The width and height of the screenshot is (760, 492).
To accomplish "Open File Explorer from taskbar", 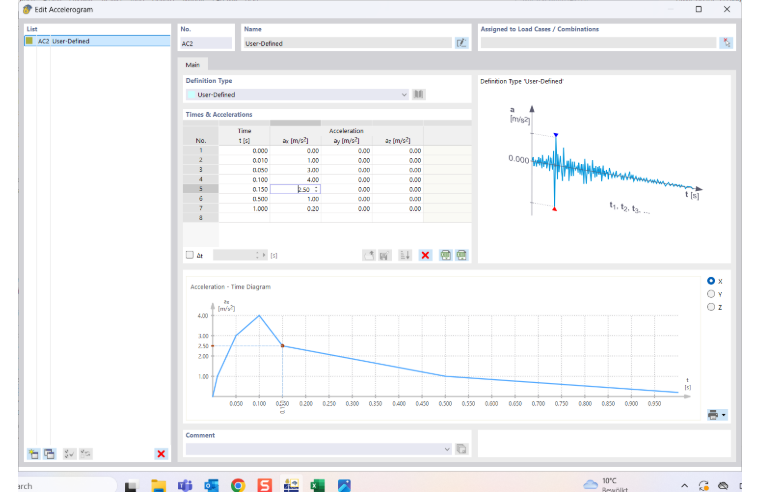I will tap(158, 485).
